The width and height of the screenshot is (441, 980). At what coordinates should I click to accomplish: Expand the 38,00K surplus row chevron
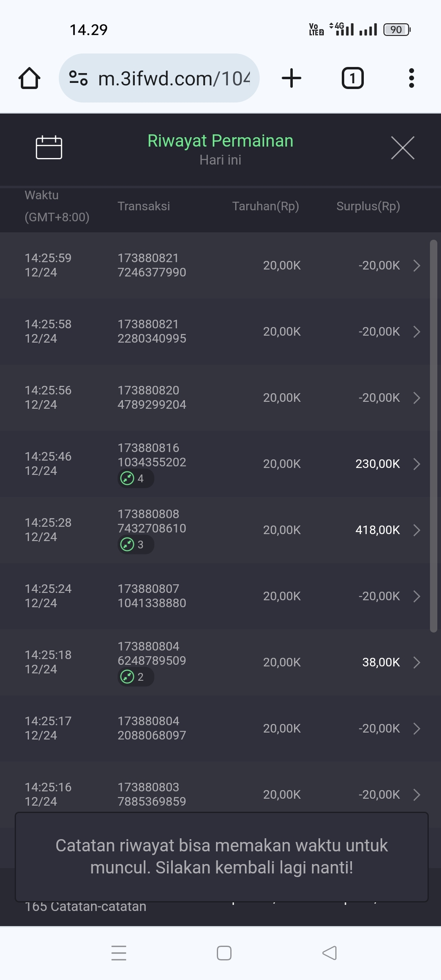pos(416,662)
